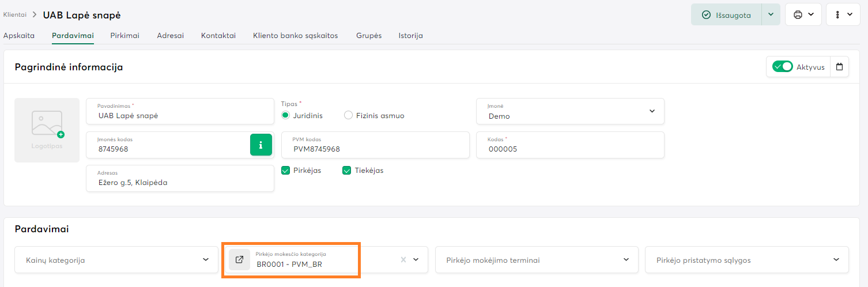This screenshot has height=287, width=868.
Task: Open the Kliento banko sąskaitos tab
Action: click(x=295, y=36)
